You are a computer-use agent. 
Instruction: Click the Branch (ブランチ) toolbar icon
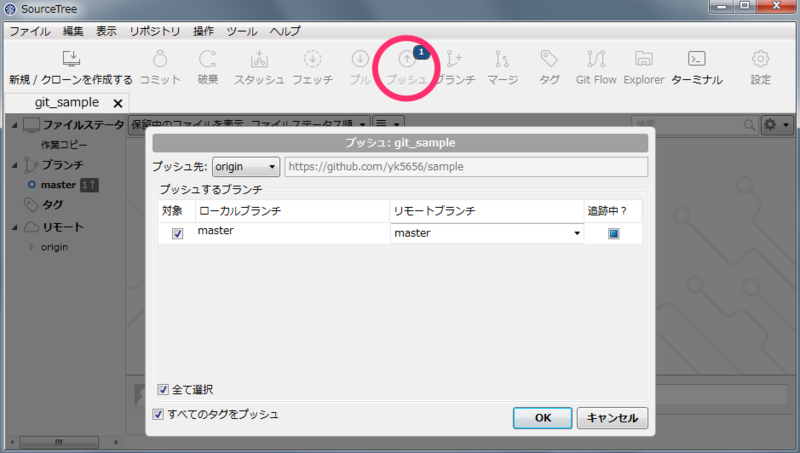[x=454, y=59]
